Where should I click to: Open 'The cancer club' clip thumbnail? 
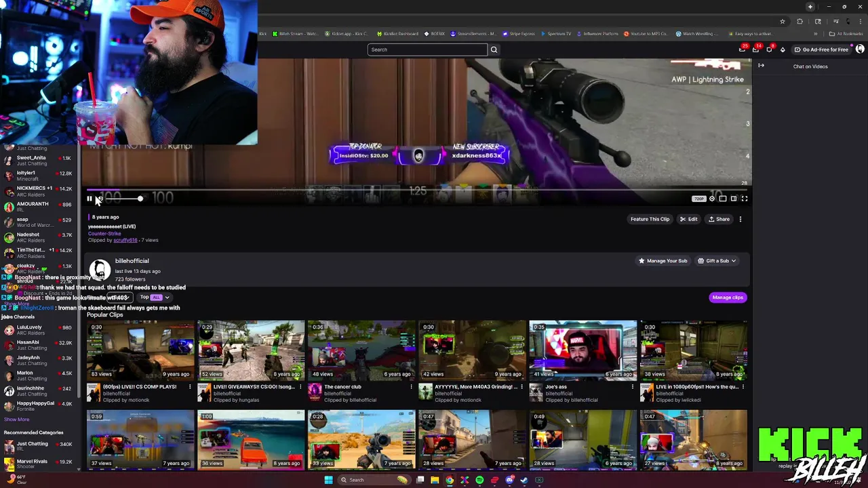(361, 350)
